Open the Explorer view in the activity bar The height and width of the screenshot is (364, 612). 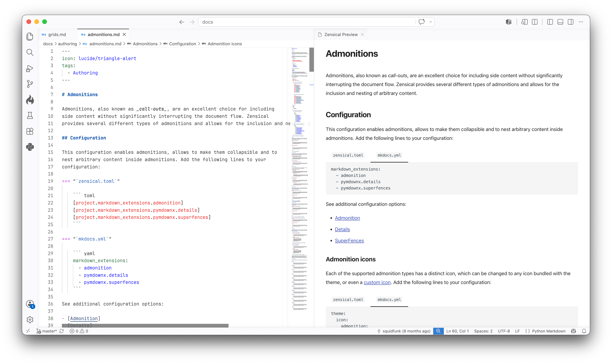[30, 37]
